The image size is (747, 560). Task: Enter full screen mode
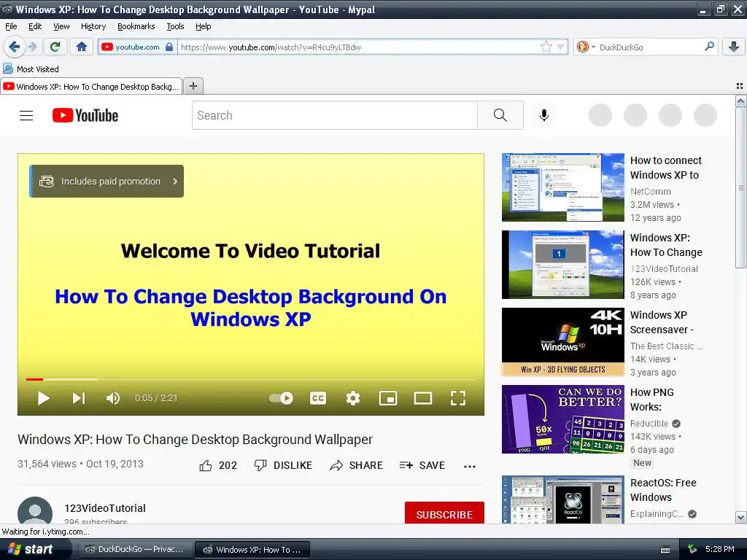coord(458,398)
